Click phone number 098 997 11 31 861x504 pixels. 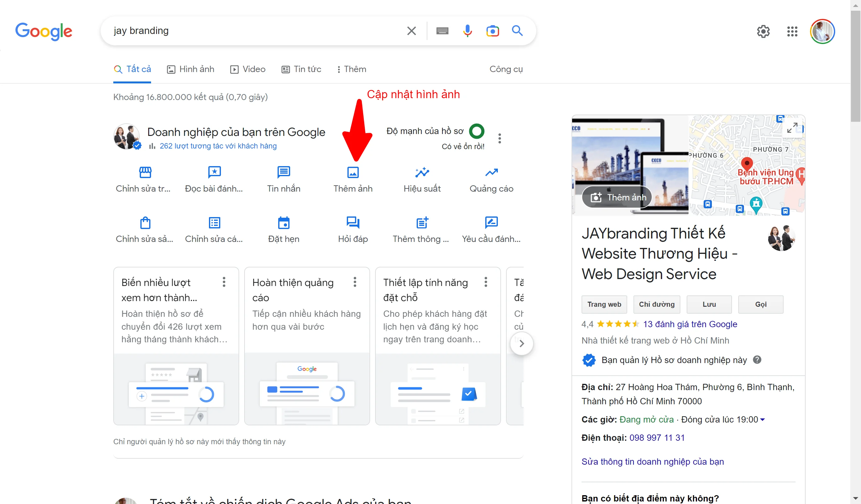tap(657, 438)
